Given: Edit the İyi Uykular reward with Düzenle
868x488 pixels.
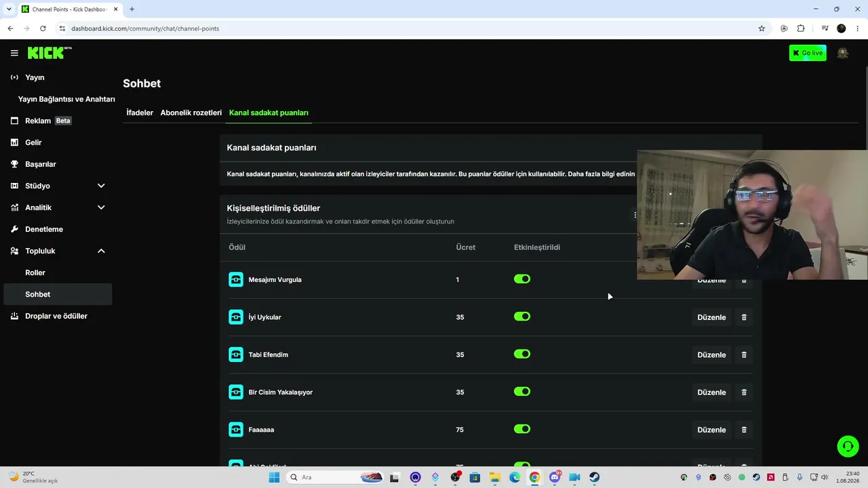Looking at the screenshot, I should pyautogui.click(x=711, y=317).
